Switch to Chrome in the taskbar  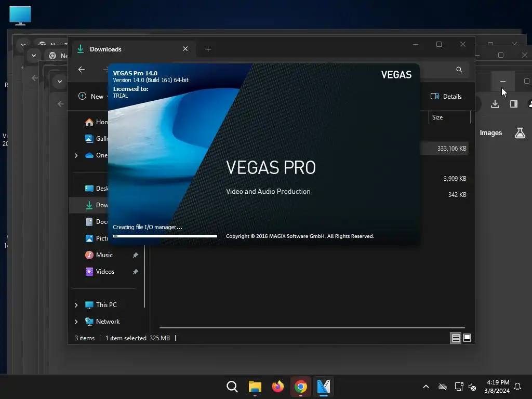301,387
